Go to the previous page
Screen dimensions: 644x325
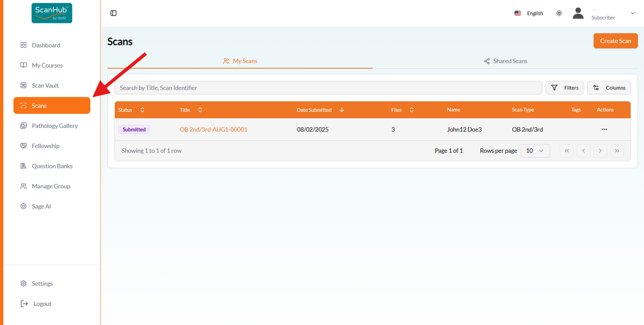[x=584, y=151]
